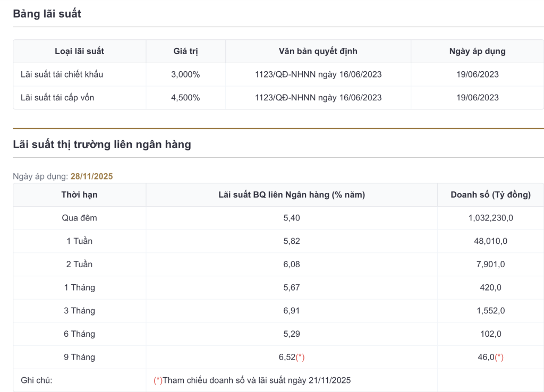544x392 pixels.
Task: Select the footnote referencing 21/11/2025
Action: [x=252, y=380]
